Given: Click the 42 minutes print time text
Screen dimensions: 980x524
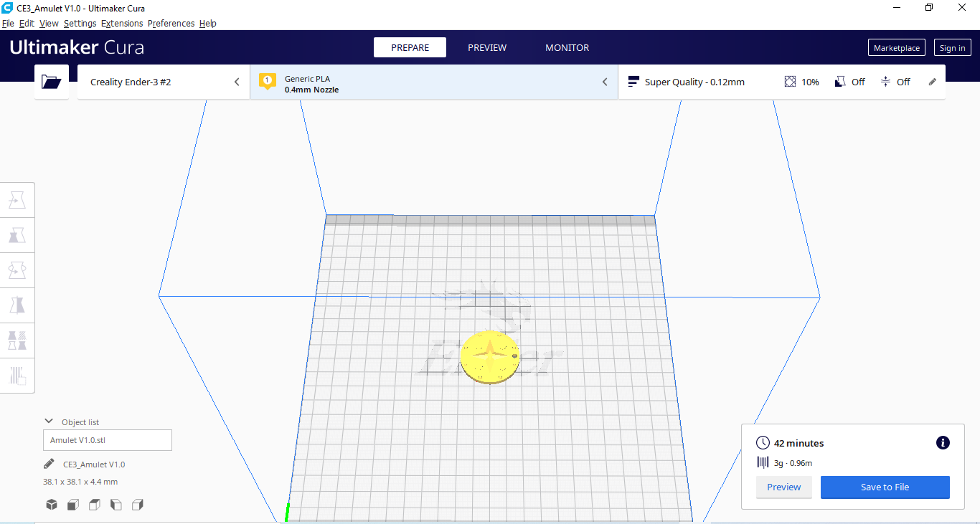Looking at the screenshot, I should point(798,444).
